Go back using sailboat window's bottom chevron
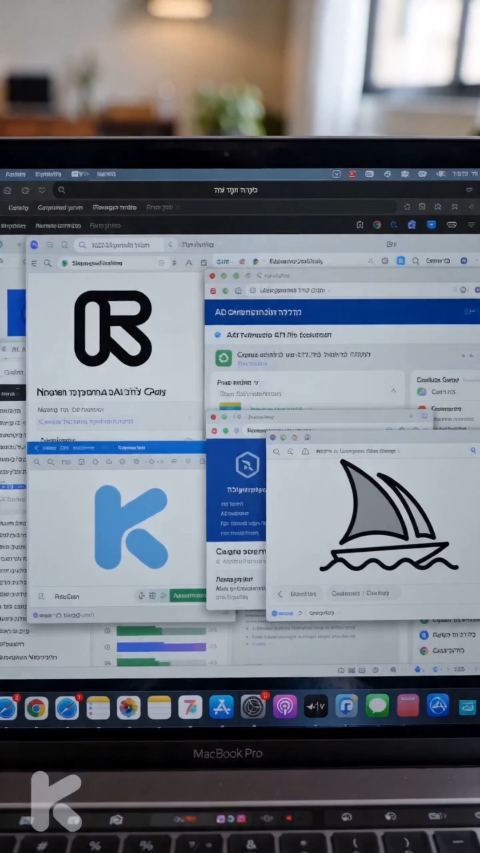The image size is (480, 853). pyautogui.click(x=281, y=594)
